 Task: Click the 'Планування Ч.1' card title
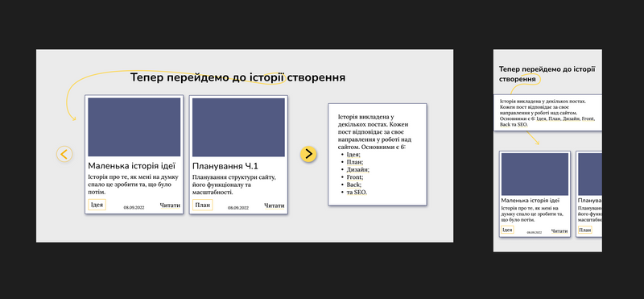225,166
